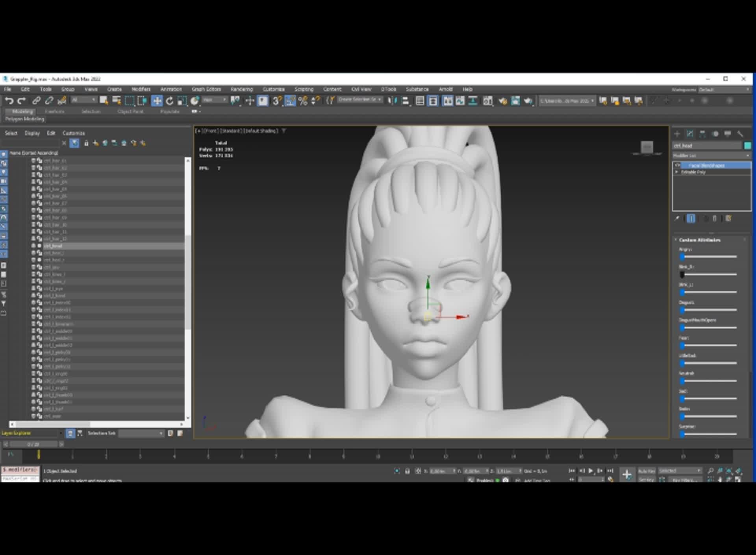Open the Rendering menu

pos(241,89)
